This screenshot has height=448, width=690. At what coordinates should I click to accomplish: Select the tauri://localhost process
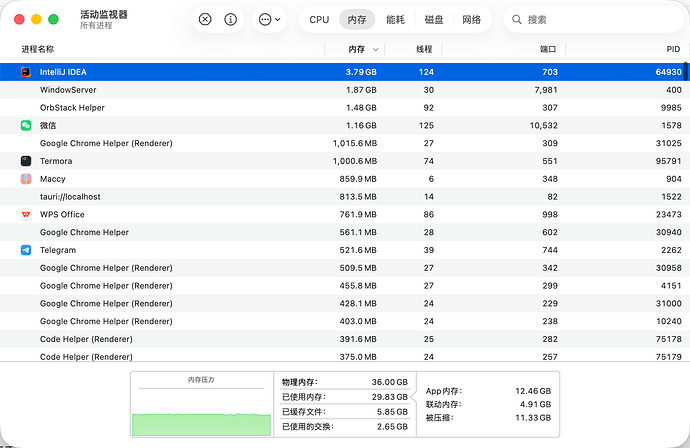point(343,197)
